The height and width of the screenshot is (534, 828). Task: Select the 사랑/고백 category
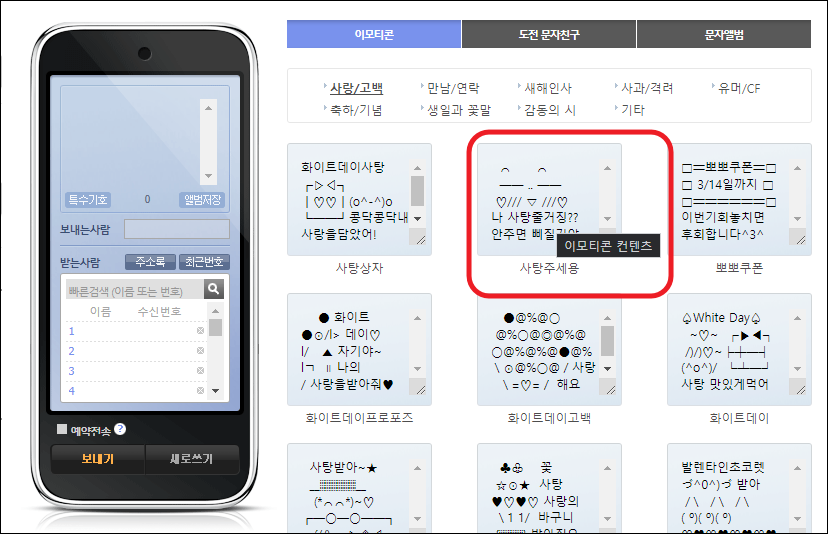356,88
